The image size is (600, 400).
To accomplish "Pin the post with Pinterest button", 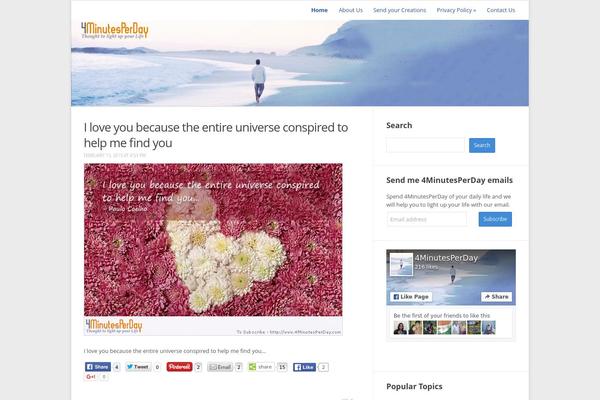I will click(x=179, y=367).
